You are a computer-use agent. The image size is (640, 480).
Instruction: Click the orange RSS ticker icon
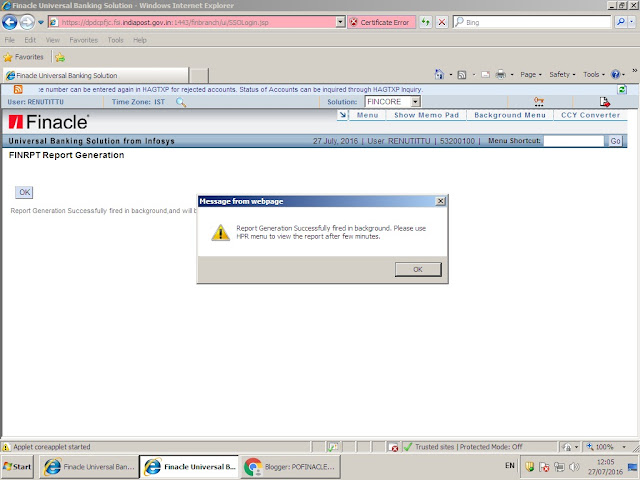[18, 89]
